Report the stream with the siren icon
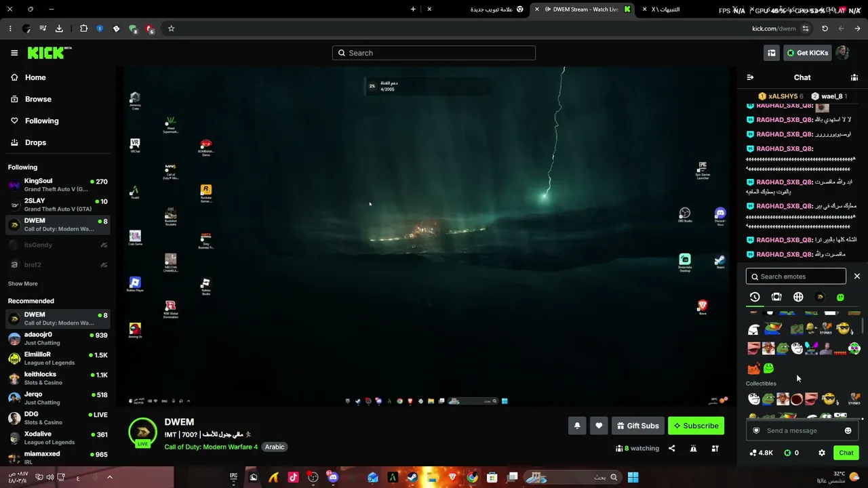The height and width of the screenshot is (488, 868). click(x=693, y=448)
